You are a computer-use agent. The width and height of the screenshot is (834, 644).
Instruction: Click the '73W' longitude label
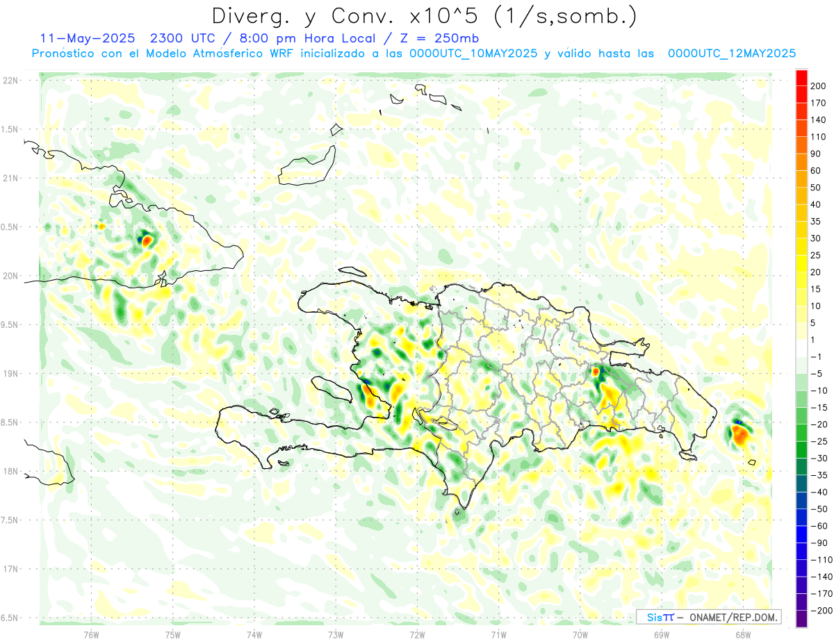click(335, 634)
